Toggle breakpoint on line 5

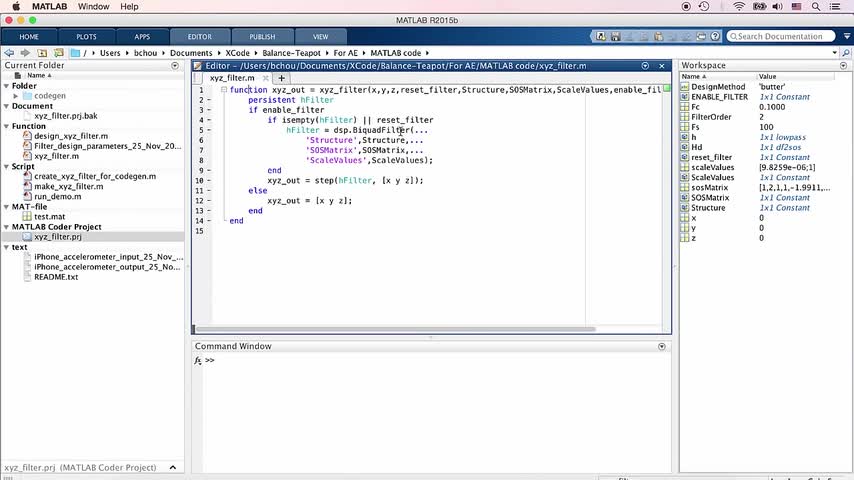pyautogui.click(x=209, y=130)
